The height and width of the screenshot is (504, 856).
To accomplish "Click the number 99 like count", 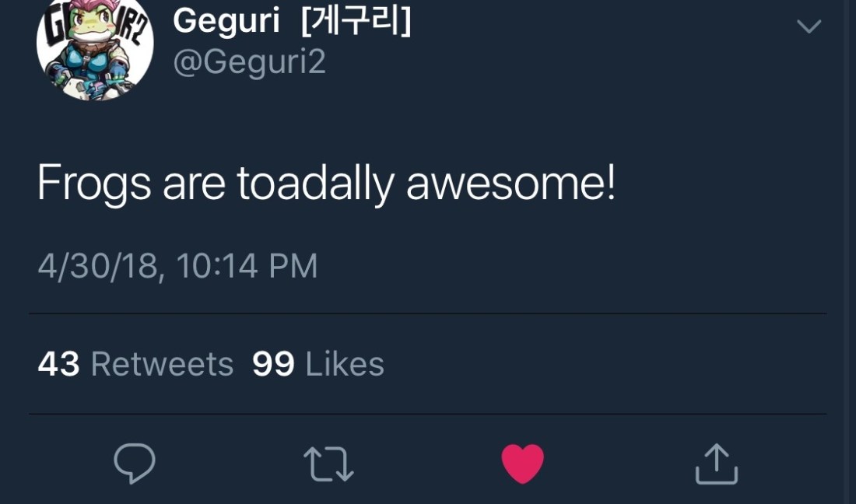I will (273, 364).
